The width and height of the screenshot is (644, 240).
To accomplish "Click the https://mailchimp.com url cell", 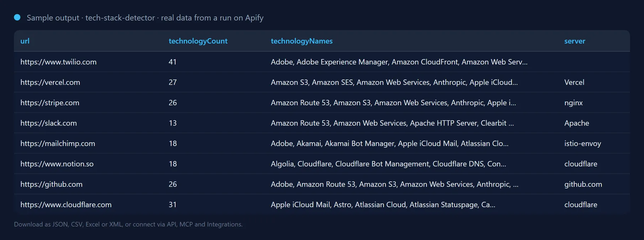I will [58, 143].
